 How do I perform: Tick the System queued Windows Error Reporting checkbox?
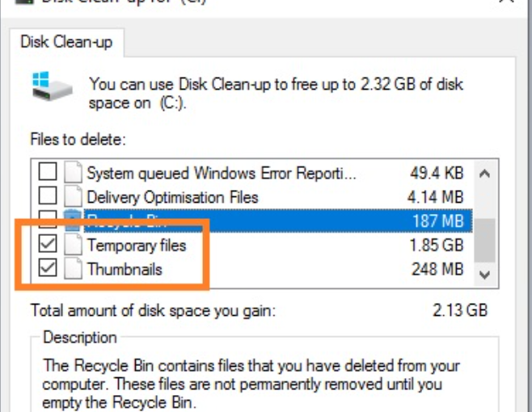pos(48,172)
